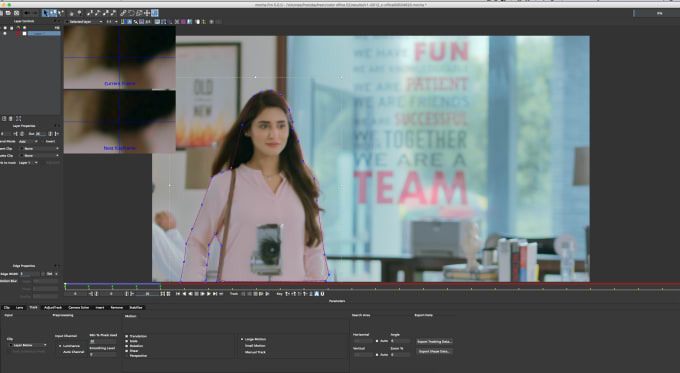The width and height of the screenshot is (680, 373).
Task: Choose Luminance as input channel
Action: pos(60,346)
